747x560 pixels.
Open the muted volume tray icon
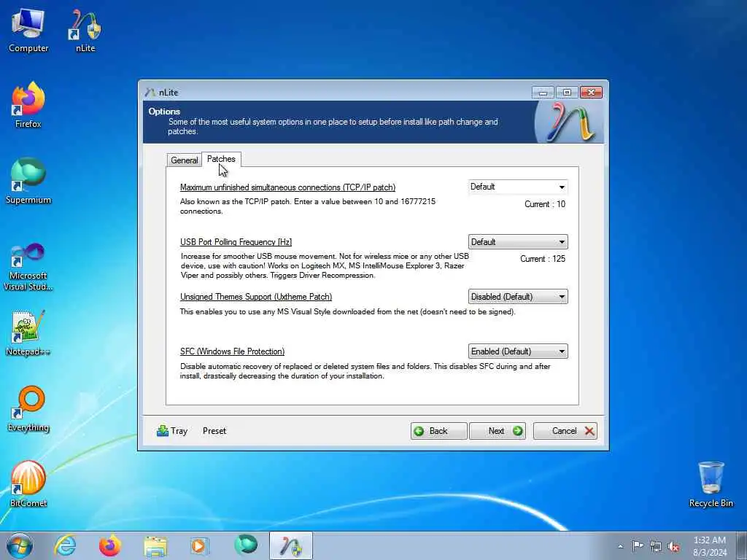673,546
